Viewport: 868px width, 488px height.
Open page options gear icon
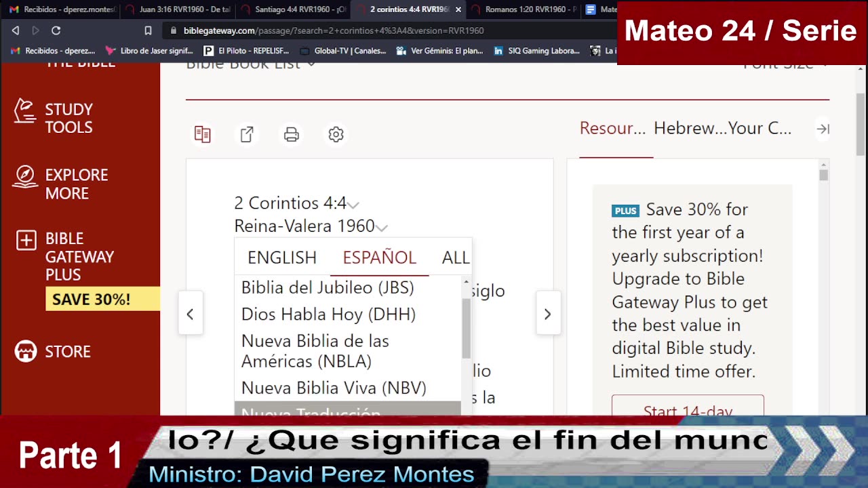[x=336, y=134]
